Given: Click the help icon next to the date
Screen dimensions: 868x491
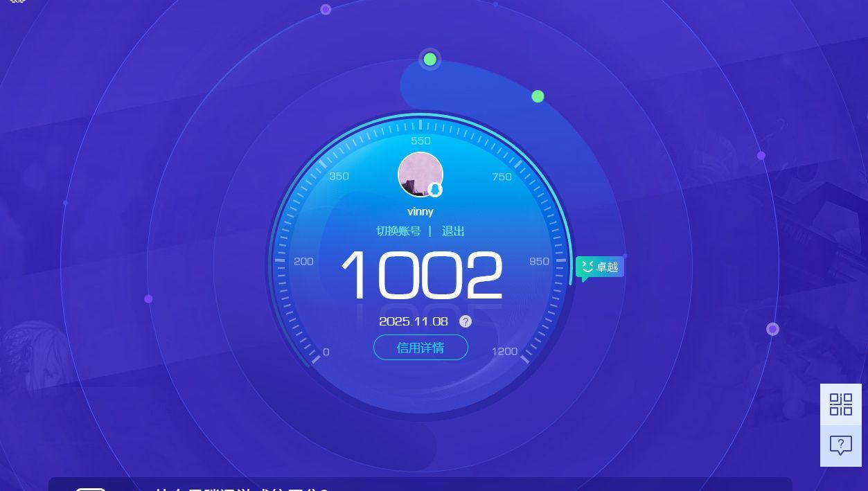Looking at the screenshot, I should (x=465, y=321).
